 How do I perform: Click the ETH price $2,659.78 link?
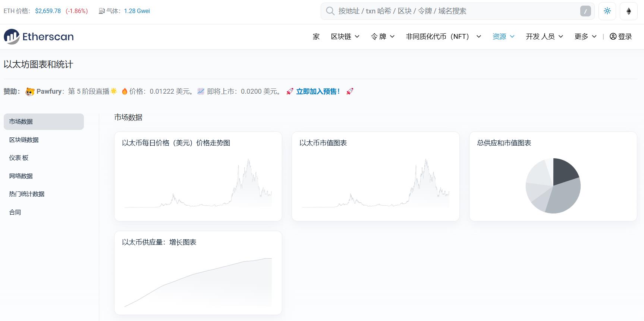point(48,11)
